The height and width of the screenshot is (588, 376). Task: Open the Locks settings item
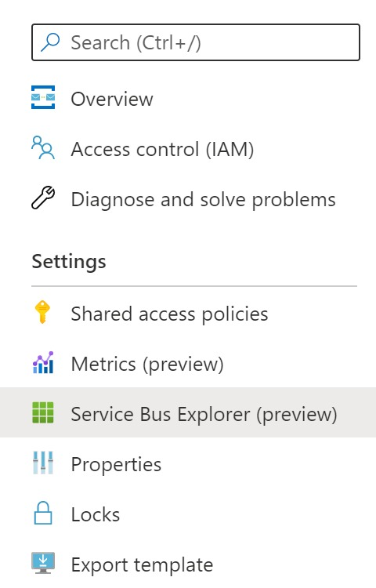188,514
